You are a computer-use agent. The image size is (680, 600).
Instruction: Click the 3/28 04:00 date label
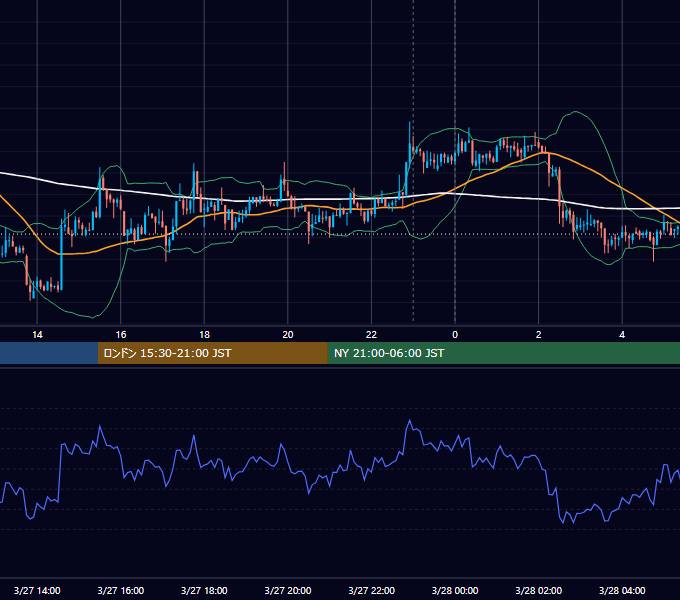622,590
